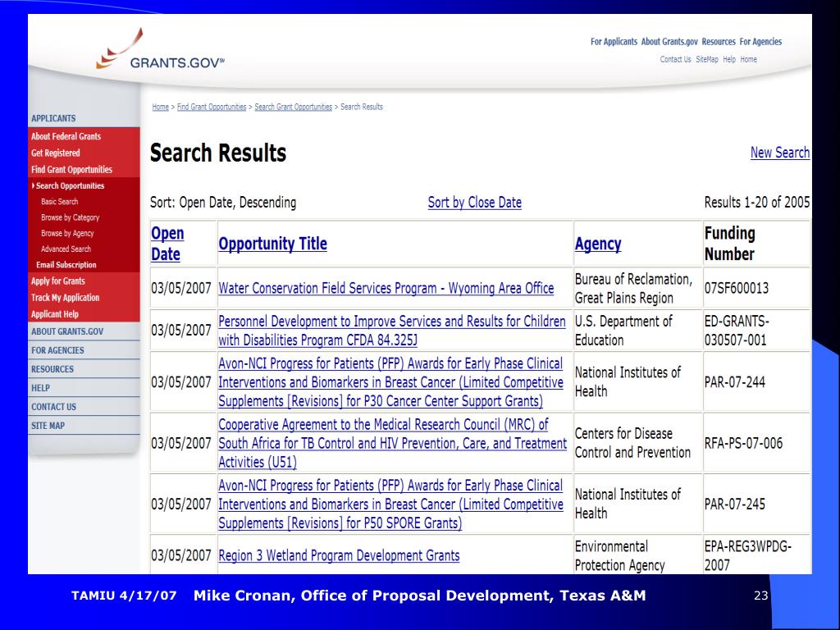Screen dimensions: 840x630
Task: Open the CONTACT US sidebar section
Action: pos(53,407)
